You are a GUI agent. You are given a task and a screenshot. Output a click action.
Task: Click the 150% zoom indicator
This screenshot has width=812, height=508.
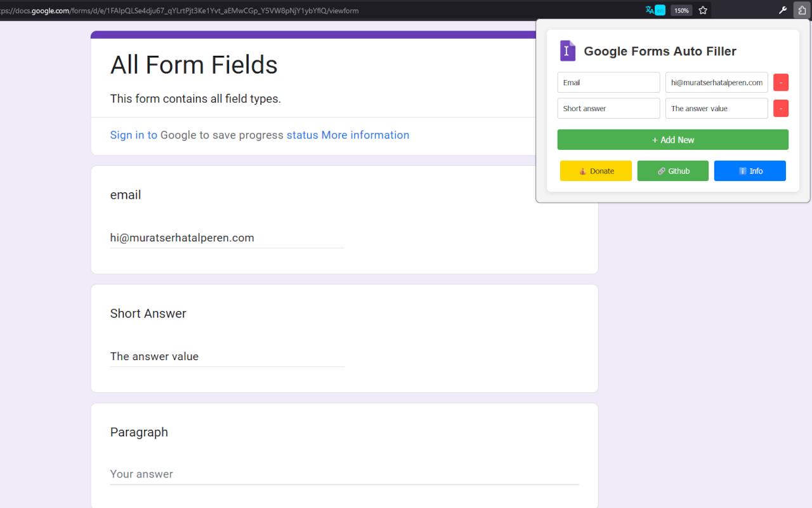pyautogui.click(x=681, y=10)
